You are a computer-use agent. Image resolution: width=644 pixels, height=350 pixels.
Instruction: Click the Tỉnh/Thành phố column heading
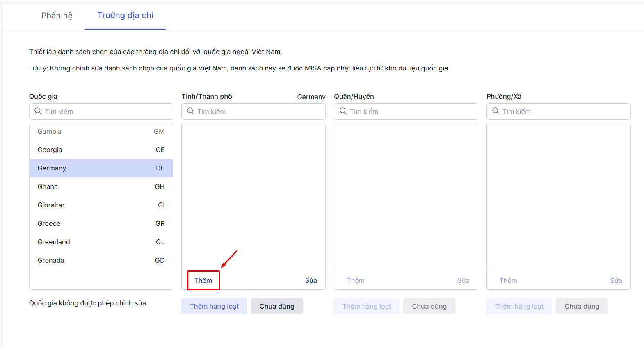coord(207,97)
